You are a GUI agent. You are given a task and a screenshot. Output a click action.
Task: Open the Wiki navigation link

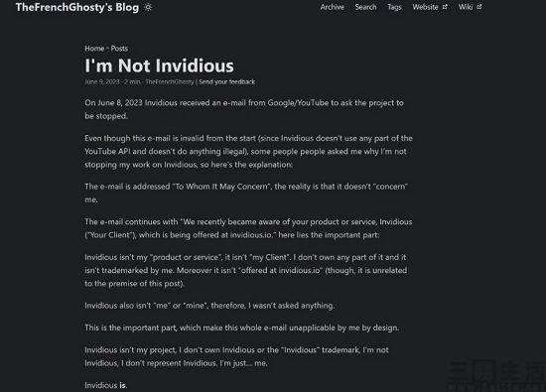coord(466,7)
